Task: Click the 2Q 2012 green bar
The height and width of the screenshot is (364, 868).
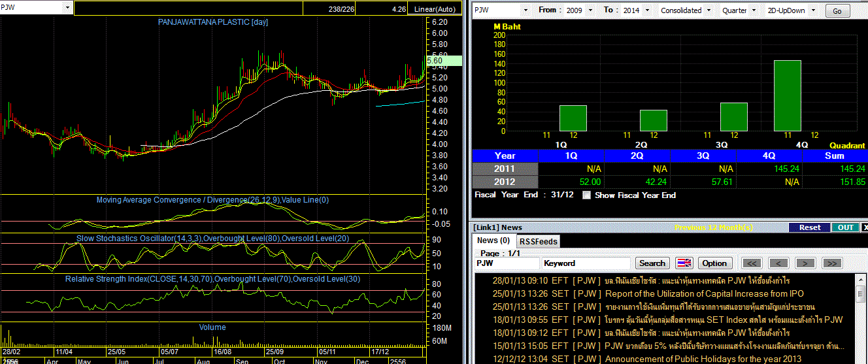Action: click(x=654, y=120)
